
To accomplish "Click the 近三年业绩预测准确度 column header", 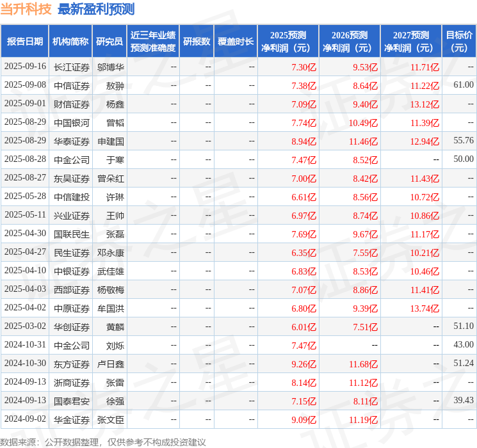I will click(x=153, y=41).
